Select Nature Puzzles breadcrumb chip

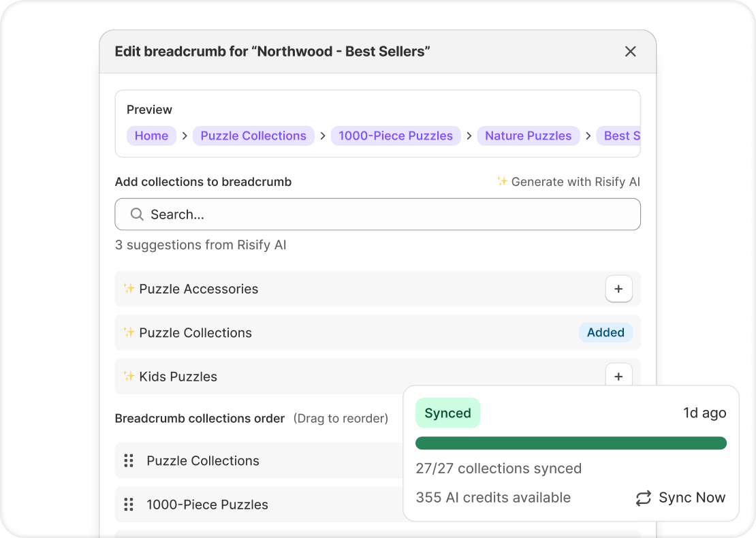pyautogui.click(x=529, y=136)
